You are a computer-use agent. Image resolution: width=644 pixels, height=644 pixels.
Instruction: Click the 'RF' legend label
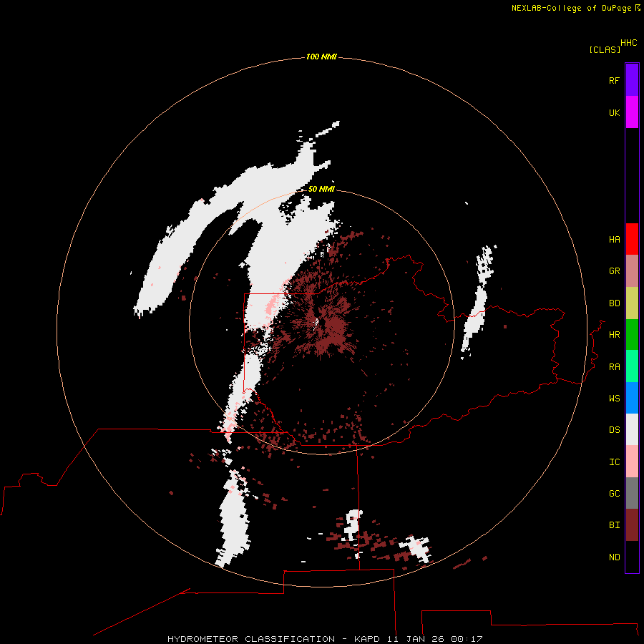[x=614, y=80]
